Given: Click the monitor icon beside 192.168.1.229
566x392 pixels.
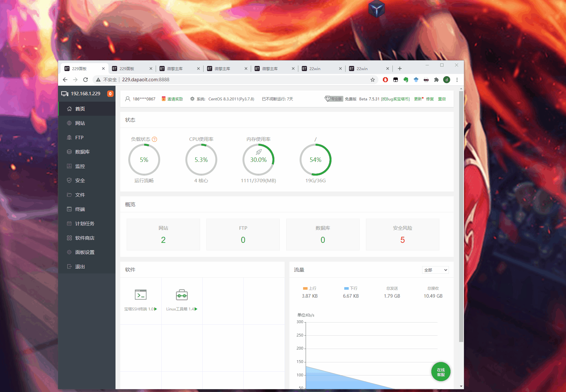Looking at the screenshot, I should pos(65,94).
